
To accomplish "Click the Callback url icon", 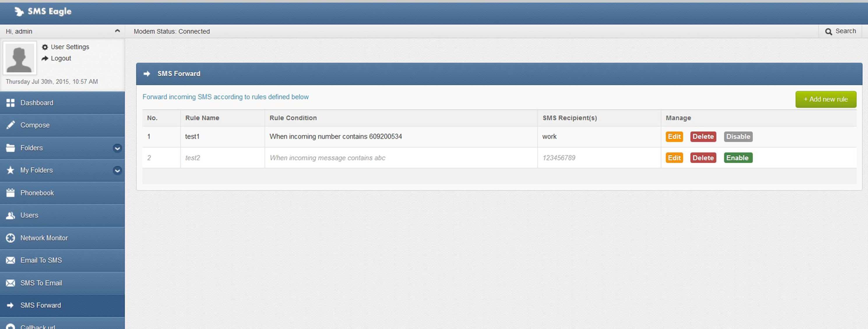I will tap(10, 326).
